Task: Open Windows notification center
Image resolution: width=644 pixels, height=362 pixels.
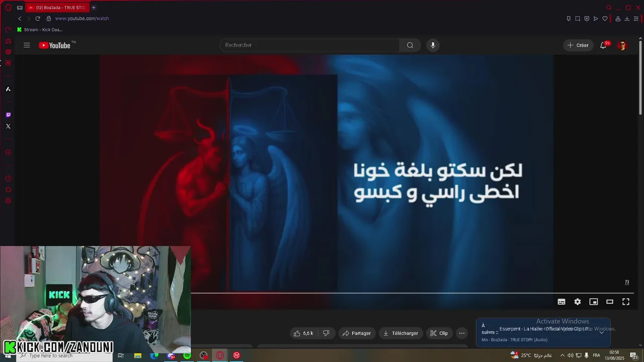Action: (x=633, y=355)
